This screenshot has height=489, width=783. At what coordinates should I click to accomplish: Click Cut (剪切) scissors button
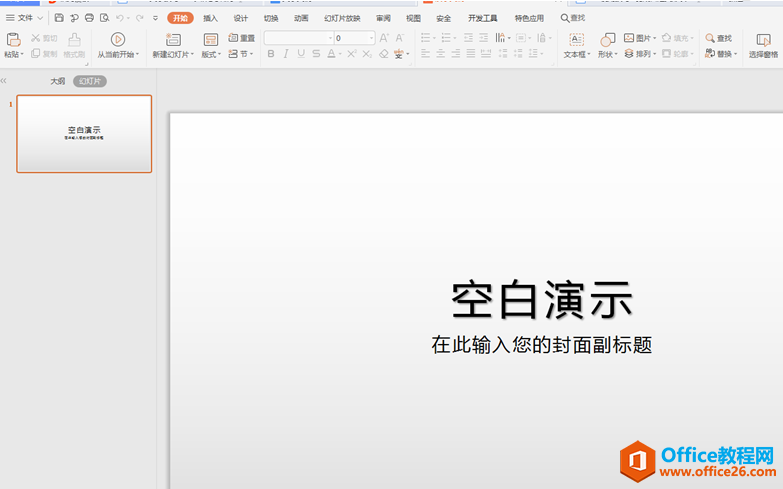[44, 38]
